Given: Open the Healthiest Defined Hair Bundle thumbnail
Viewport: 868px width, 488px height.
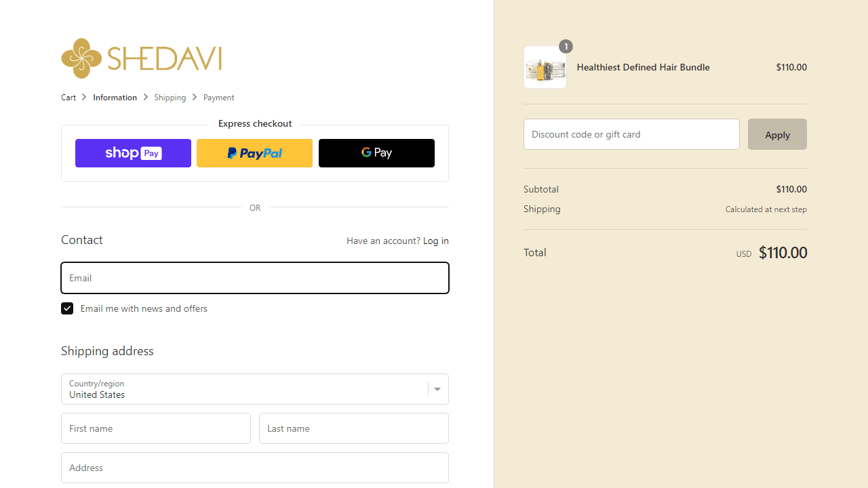Looking at the screenshot, I should click(x=545, y=67).
